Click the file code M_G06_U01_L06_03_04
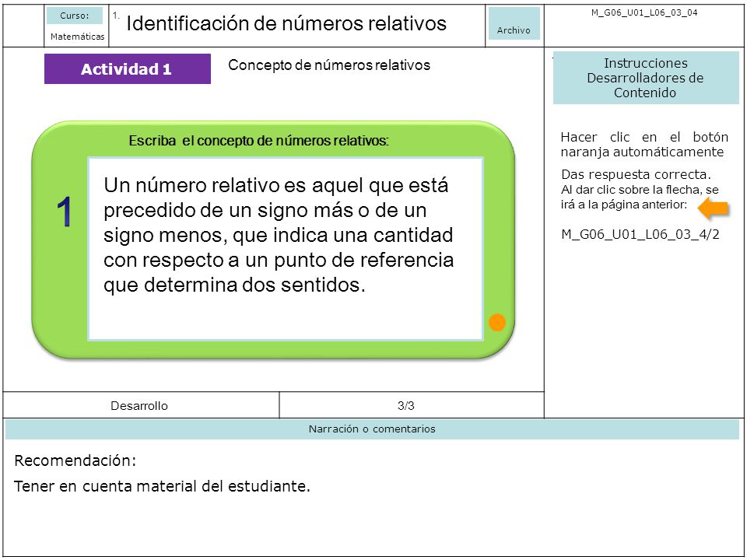 644,12
